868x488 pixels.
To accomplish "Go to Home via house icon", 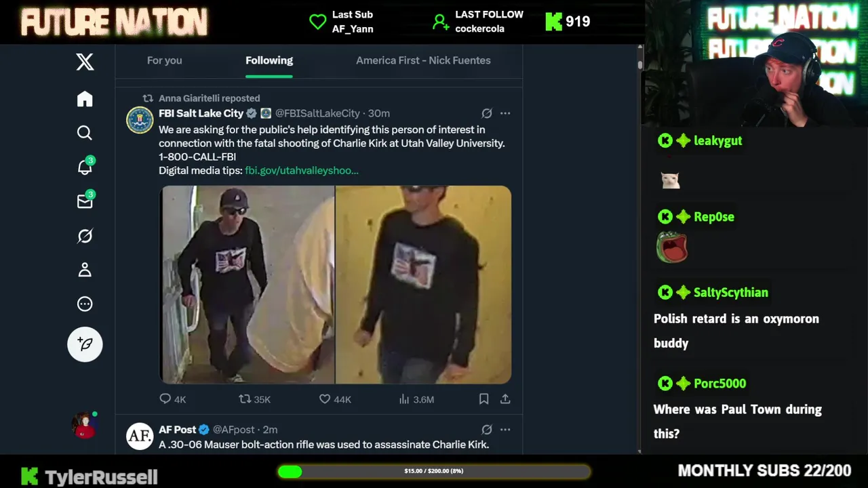I will [x=85, y=99].
